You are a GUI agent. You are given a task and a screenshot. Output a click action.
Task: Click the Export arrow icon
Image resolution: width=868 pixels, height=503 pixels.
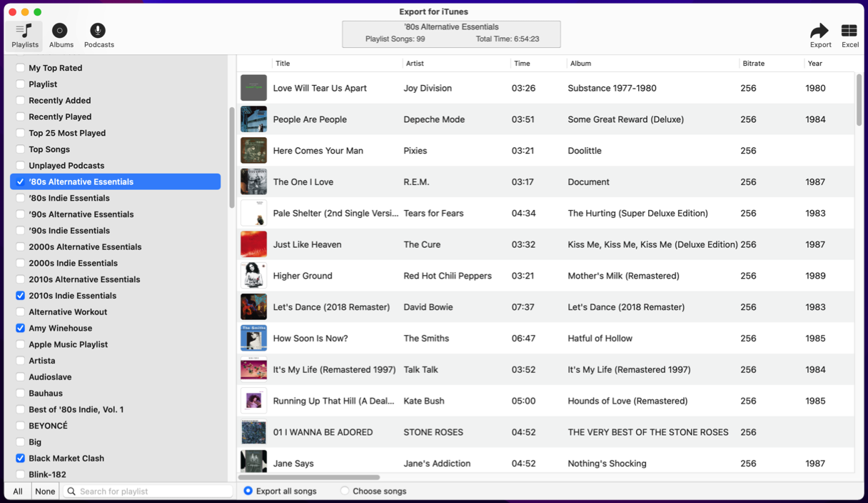pos(819,31)
